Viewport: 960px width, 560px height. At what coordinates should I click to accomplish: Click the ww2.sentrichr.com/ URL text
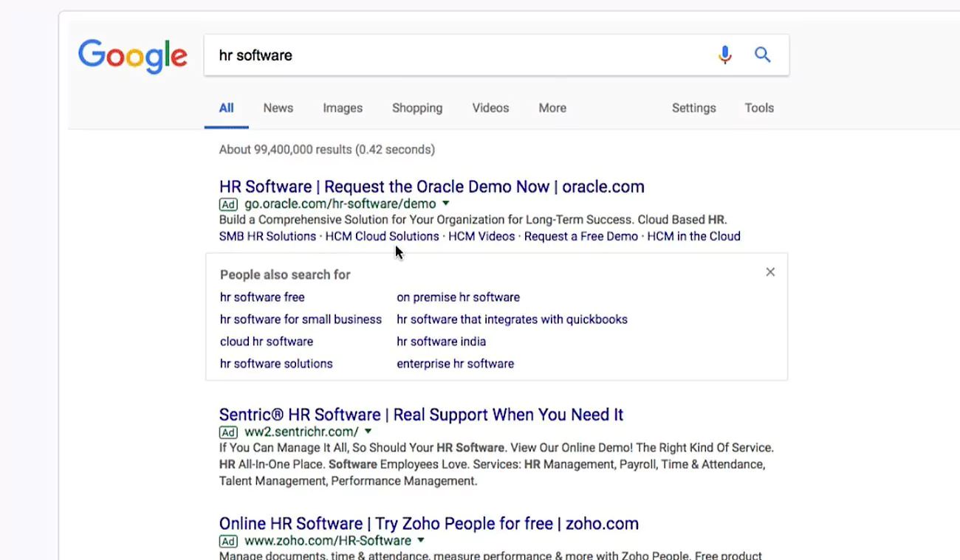(301, 432)
